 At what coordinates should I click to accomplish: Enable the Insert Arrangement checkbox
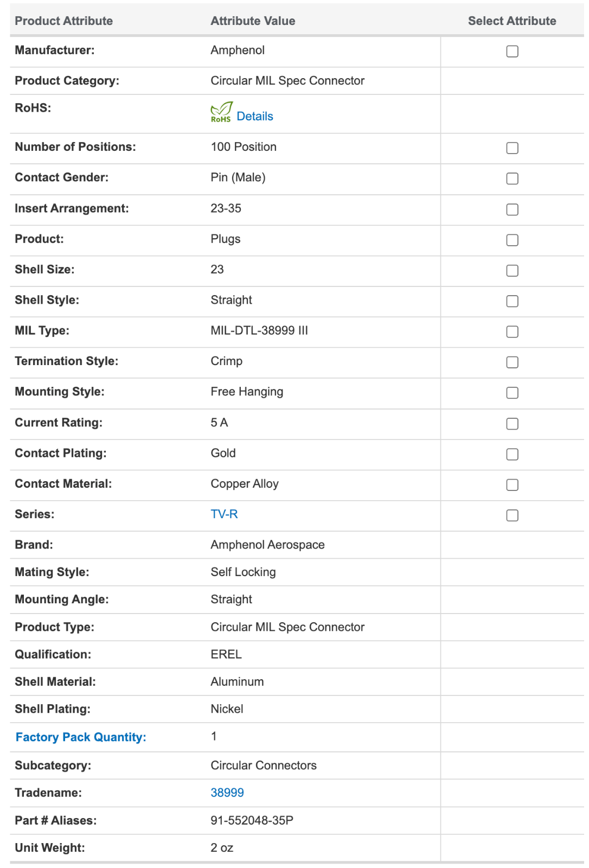click(512, 209)
